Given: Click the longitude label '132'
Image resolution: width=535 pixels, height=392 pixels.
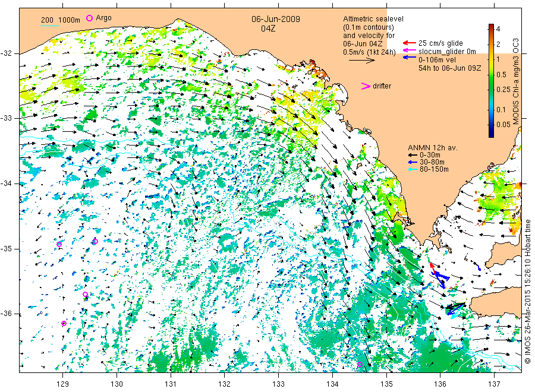Looking at the screenshot, I should (225, 384).
